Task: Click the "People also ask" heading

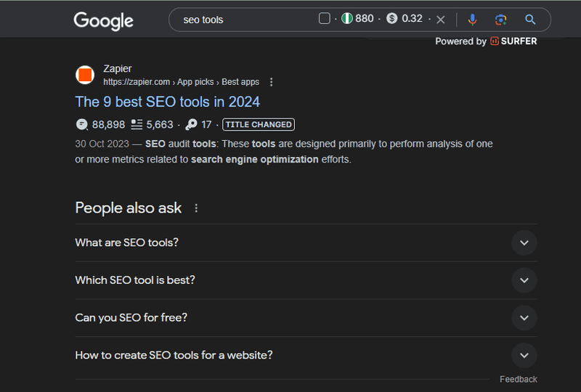Action: coord(129,208)
